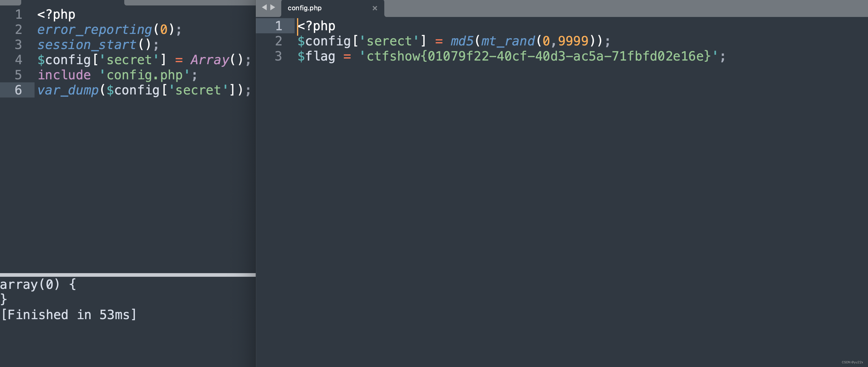Select line number 6 in left pane gutter
The width and height of the screenshot is (868, 367).
click(x=18, y=90)
